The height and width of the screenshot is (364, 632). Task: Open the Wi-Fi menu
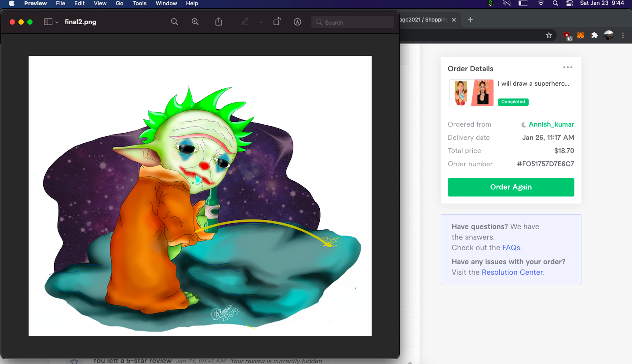pos(541,3)
